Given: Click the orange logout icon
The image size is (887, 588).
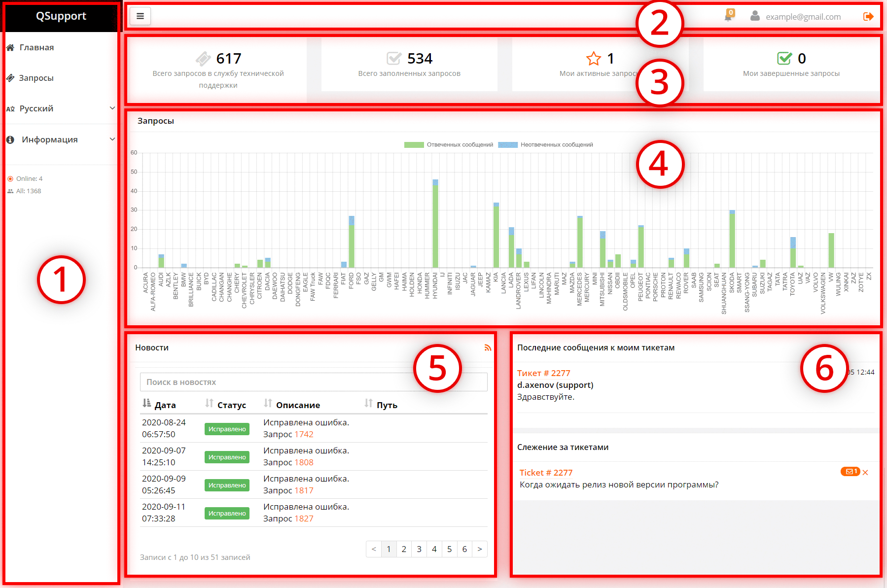Looking at the screenshot, I should (868, 17).
